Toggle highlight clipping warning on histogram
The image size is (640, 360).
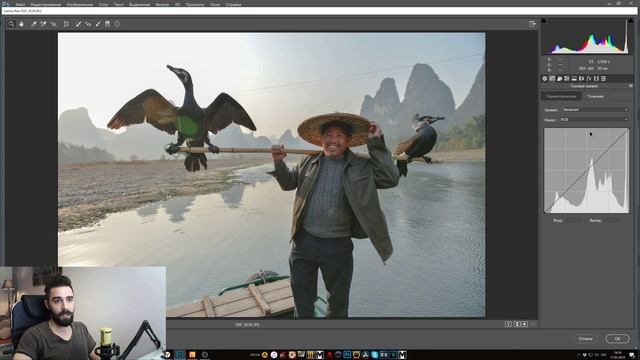631,20
